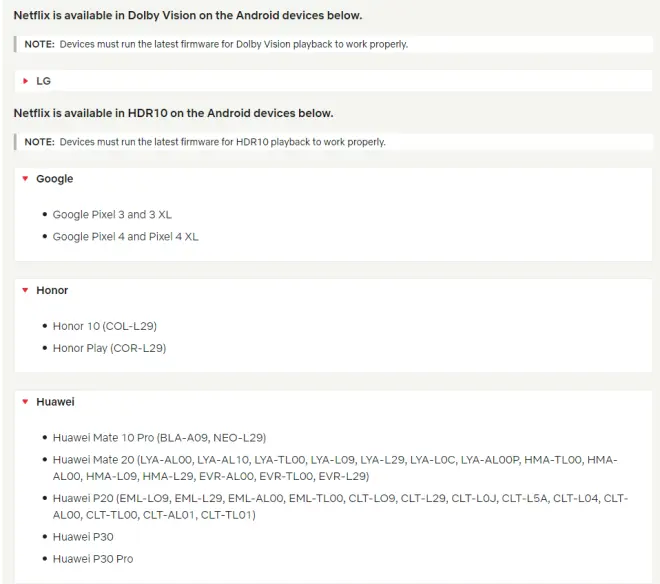Screen dimensions: 660x584
Task: Click the Google section header label
Action: 54,179
